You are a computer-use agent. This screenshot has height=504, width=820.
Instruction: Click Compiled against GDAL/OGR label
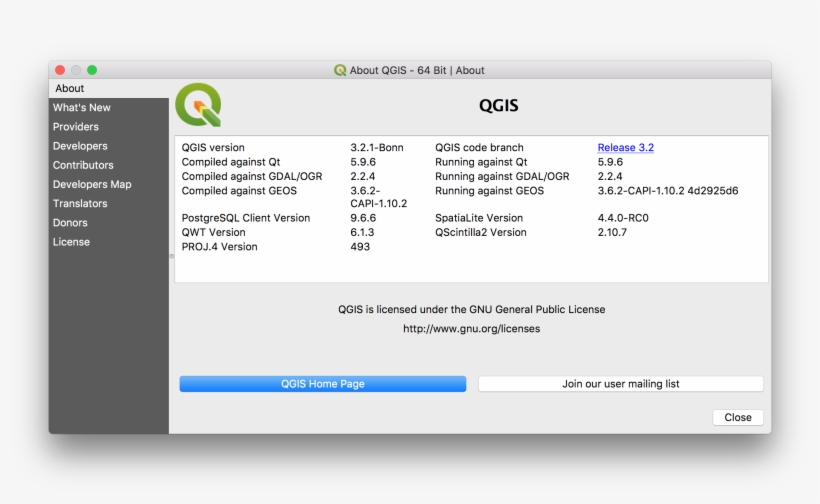[x=252, y=176]
